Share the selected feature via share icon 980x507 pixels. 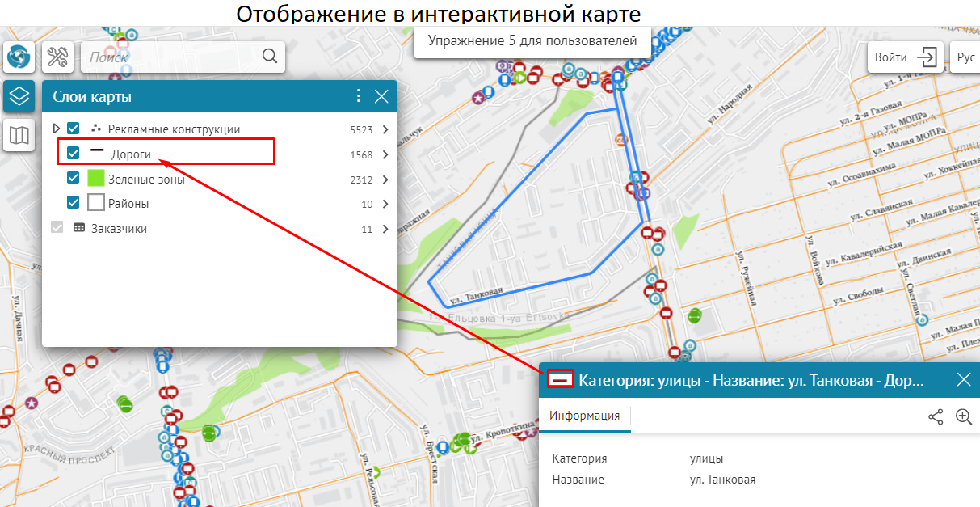(936, 417)
